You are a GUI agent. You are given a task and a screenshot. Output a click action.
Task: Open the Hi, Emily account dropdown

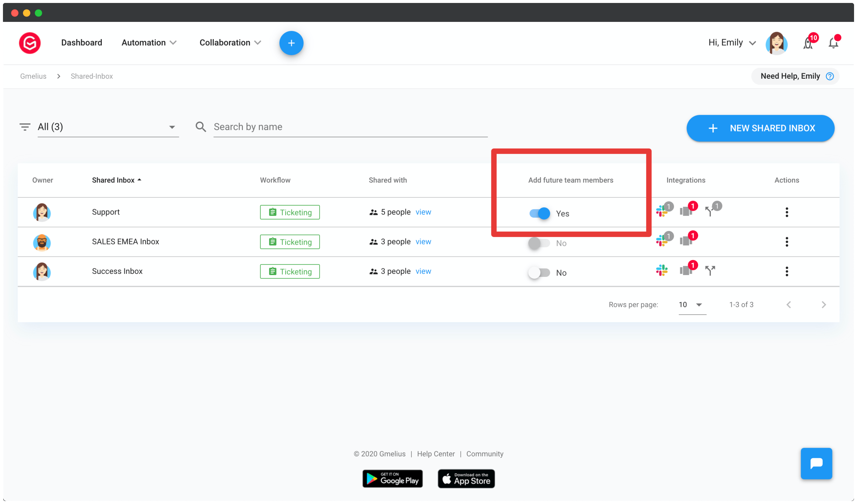click(x=732, y=43)
